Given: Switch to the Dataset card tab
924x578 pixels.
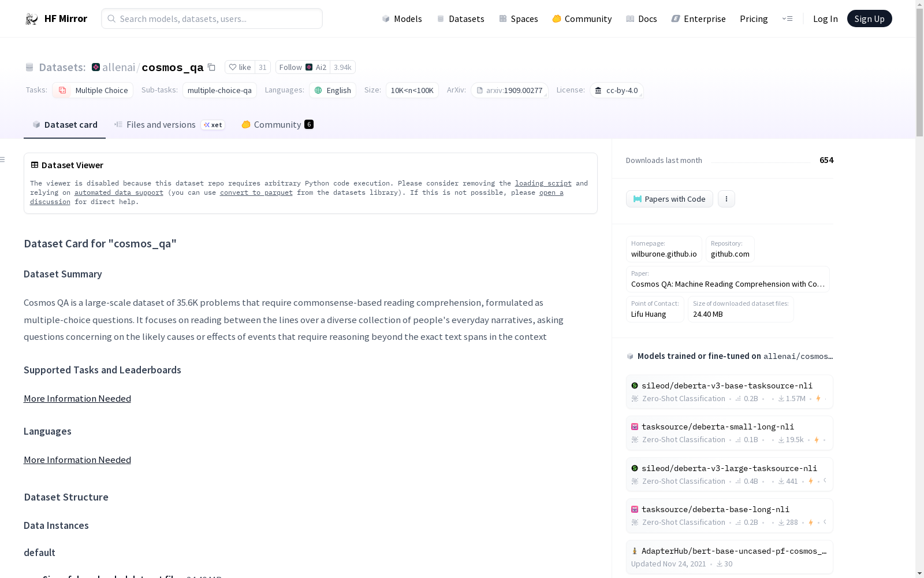Looking at the screenshot, I should 65,125.
